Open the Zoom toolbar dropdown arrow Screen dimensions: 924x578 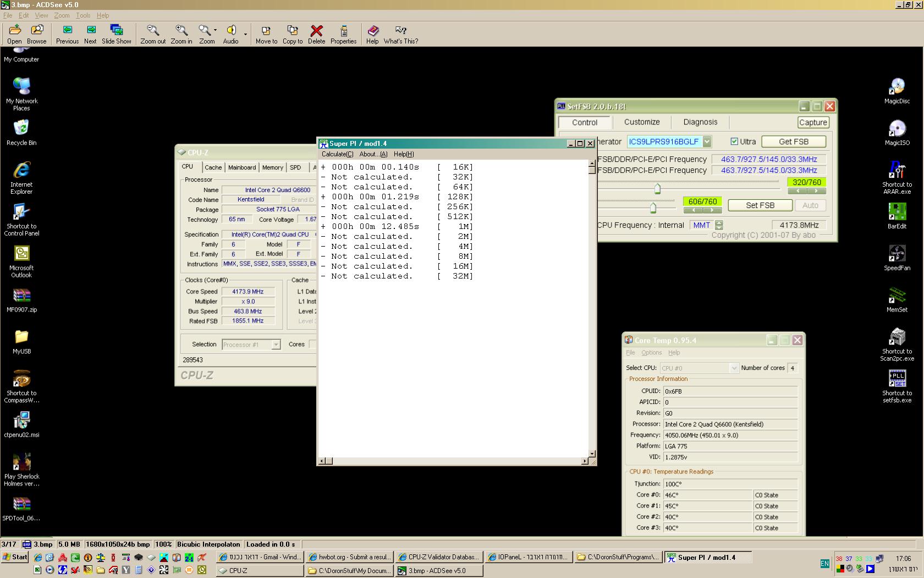(215, 30)
